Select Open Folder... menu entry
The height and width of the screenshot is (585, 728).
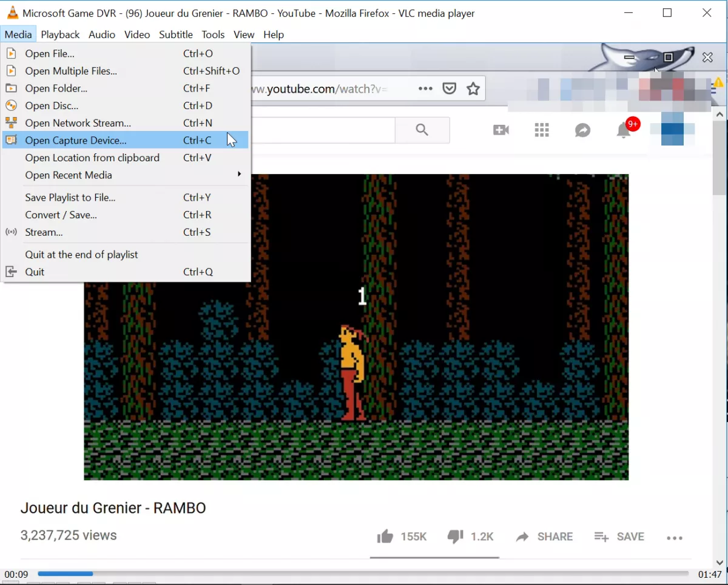(126, 89)
